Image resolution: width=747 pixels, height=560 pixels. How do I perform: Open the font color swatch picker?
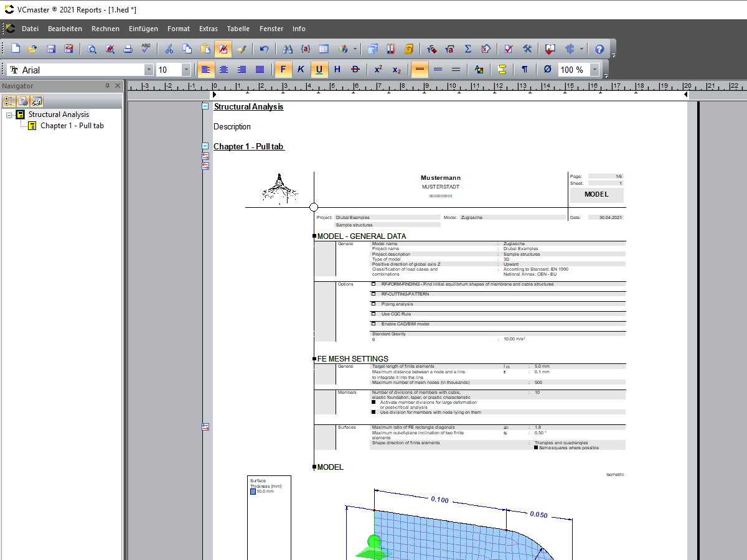coord(479,69)
